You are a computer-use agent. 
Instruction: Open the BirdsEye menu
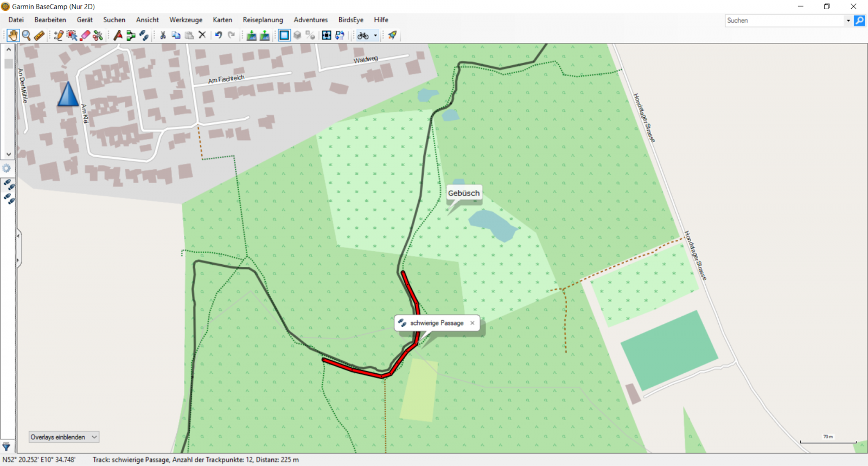(351, 20)
